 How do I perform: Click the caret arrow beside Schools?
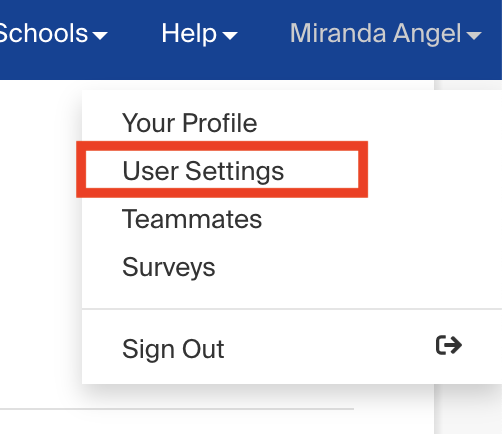[x=100, y=35]
